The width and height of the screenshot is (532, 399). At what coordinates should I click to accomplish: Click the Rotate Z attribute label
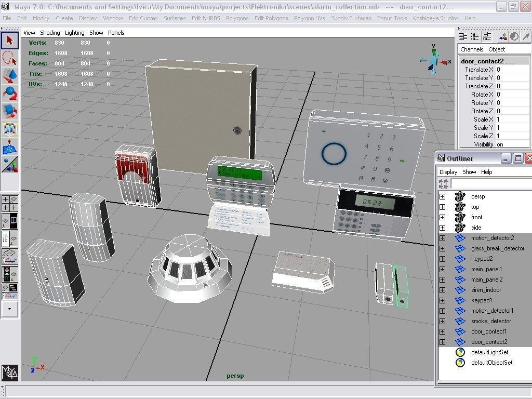482,111
